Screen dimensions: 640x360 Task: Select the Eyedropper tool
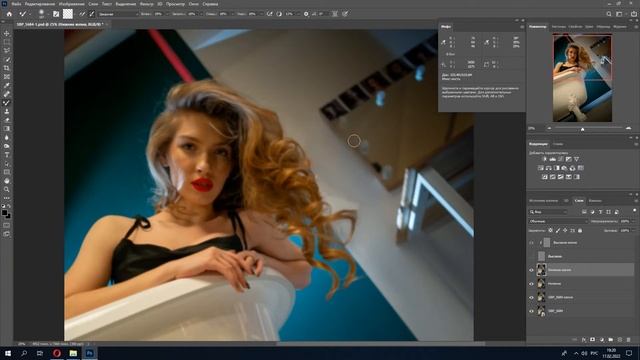(7, 85)
